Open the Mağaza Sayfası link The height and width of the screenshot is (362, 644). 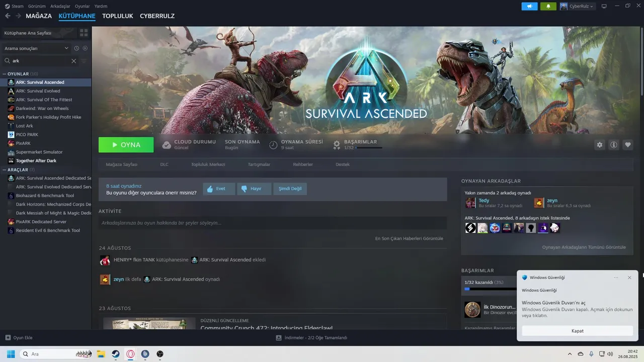point(121,164)
